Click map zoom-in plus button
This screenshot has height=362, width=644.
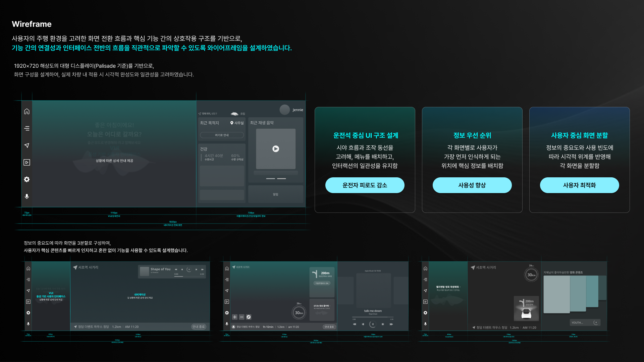tap(235, 317)
